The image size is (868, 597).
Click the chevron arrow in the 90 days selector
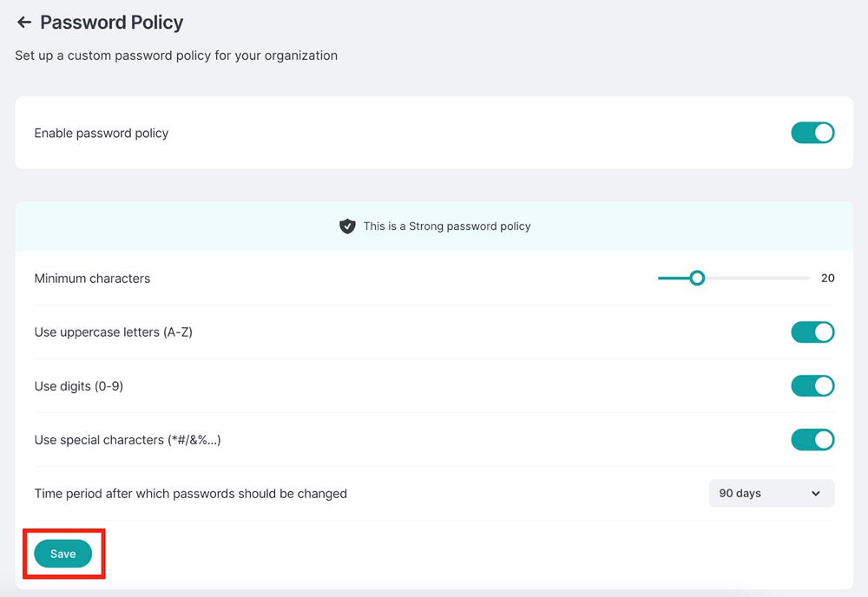(x=815, y=494)
